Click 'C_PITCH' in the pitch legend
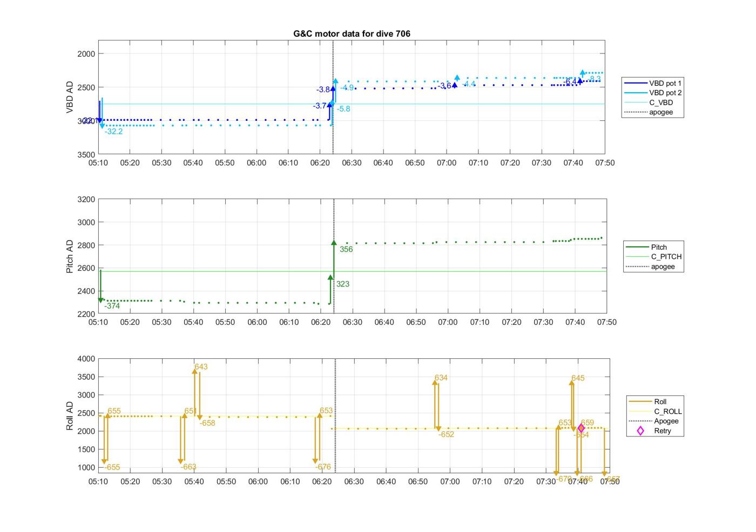 666,257
